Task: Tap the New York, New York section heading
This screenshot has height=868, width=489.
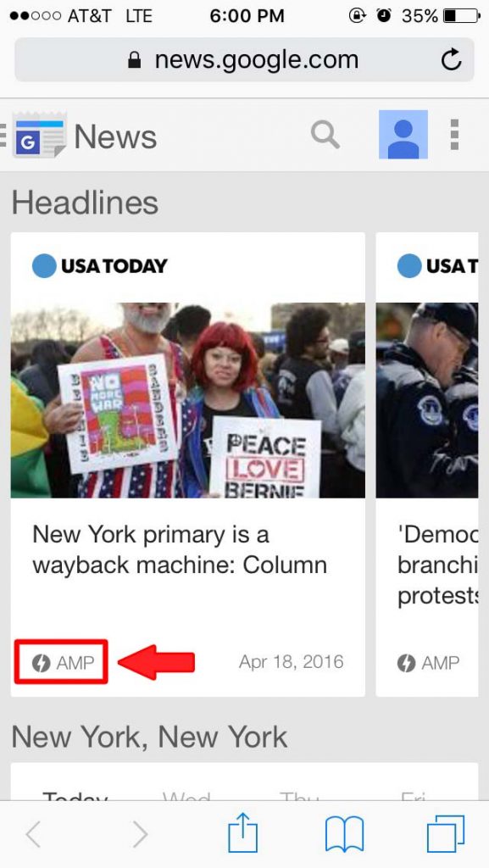Action: click(149, 737)
